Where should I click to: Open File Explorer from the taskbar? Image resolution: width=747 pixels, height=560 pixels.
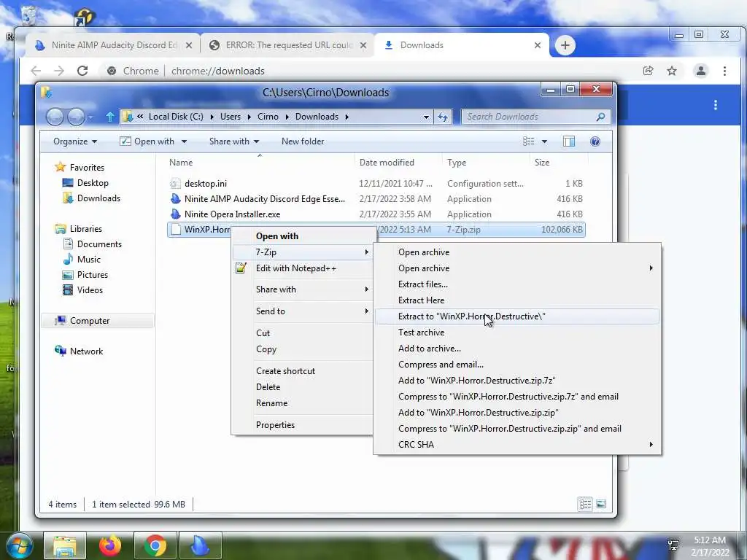[x=65, y=545]
